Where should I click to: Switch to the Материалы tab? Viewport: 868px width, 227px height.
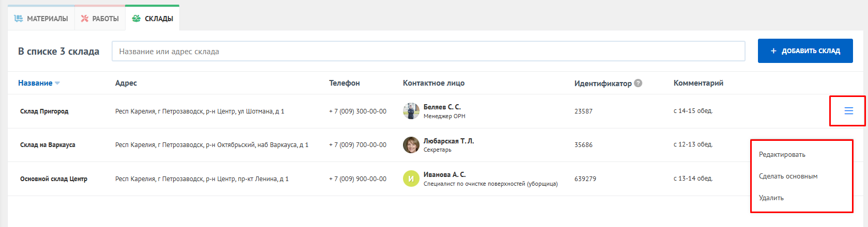41,19
